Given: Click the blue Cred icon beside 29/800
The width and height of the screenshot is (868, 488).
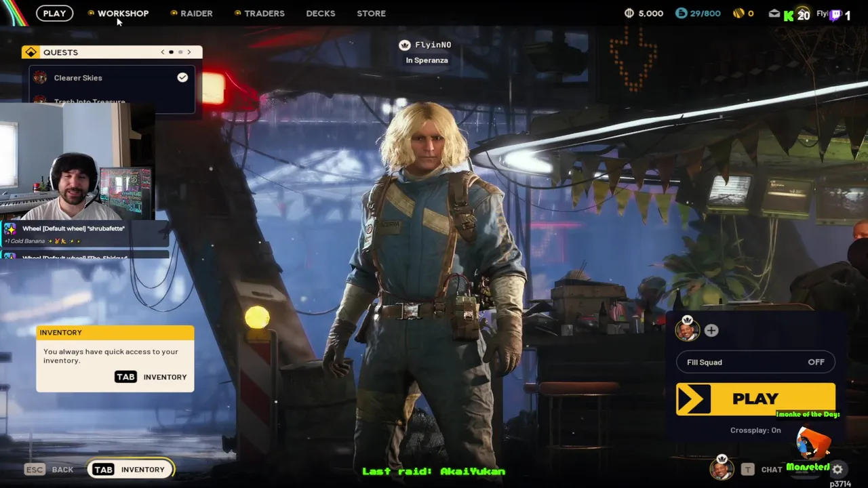Looking at the screenshot, I should (682, 13).
